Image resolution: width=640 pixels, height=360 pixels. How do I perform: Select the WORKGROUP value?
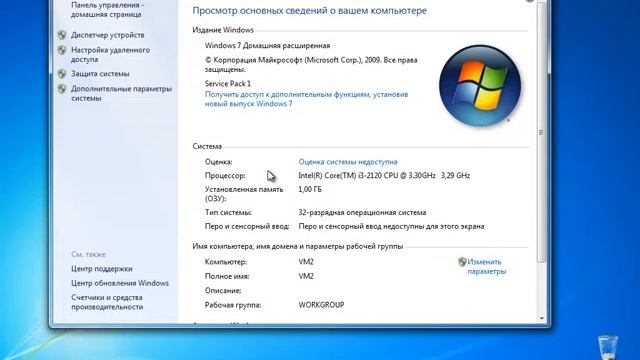pyautogui.click(x=321, y=305)
